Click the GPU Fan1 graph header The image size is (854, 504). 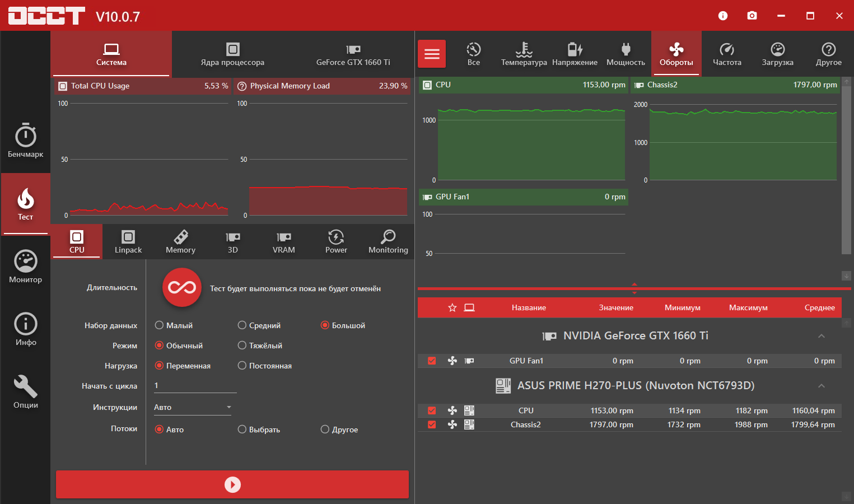(x=524, y=197)
